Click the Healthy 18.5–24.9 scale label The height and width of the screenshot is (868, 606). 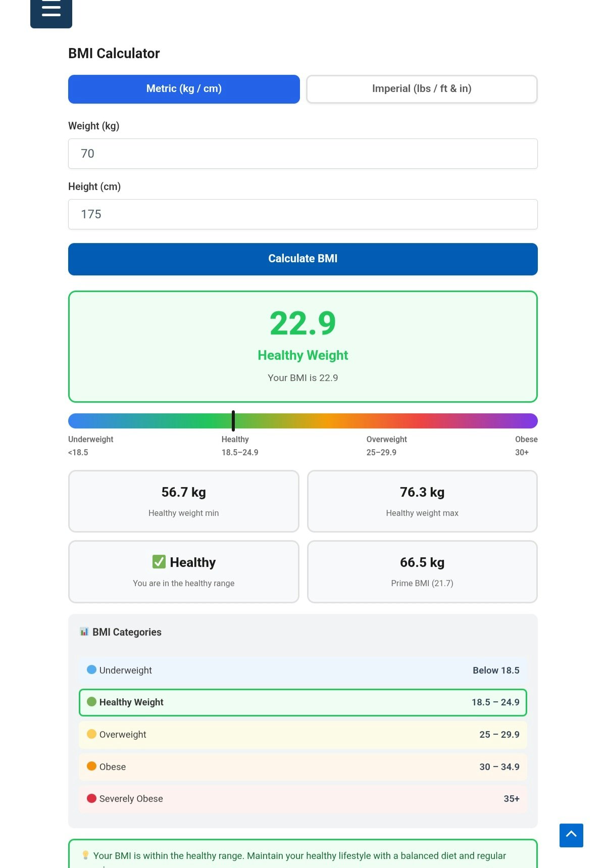click(x=240, y=446)
